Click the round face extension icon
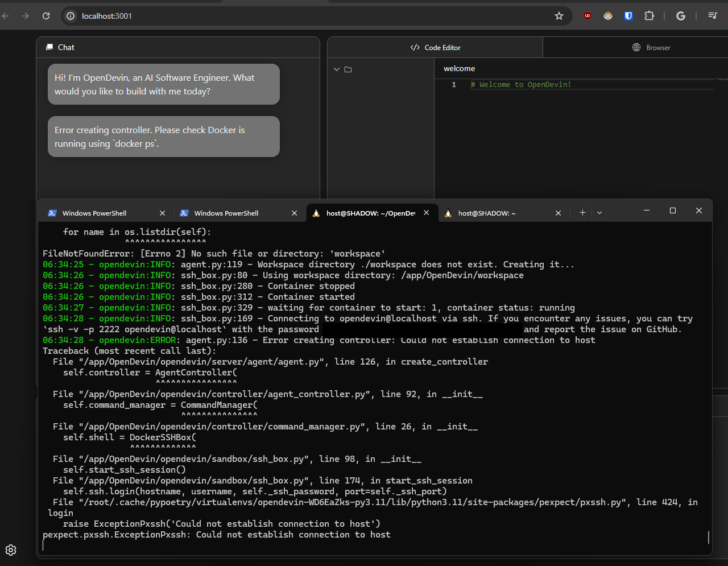 pos(608,16)
